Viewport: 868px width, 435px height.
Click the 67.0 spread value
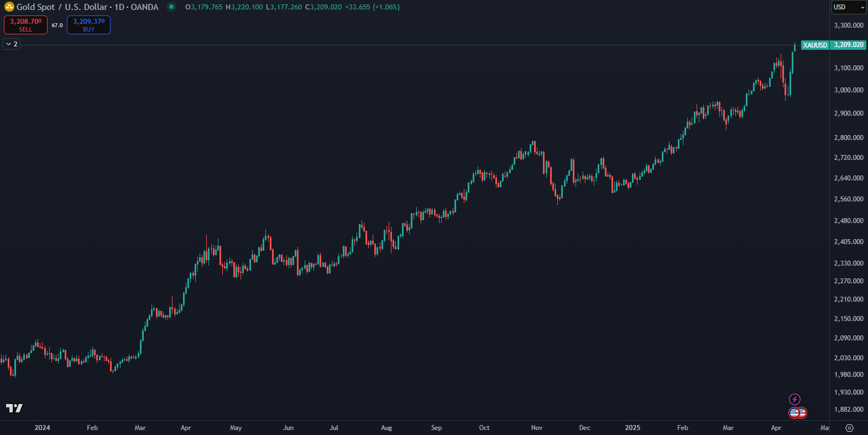coord(57,25)
